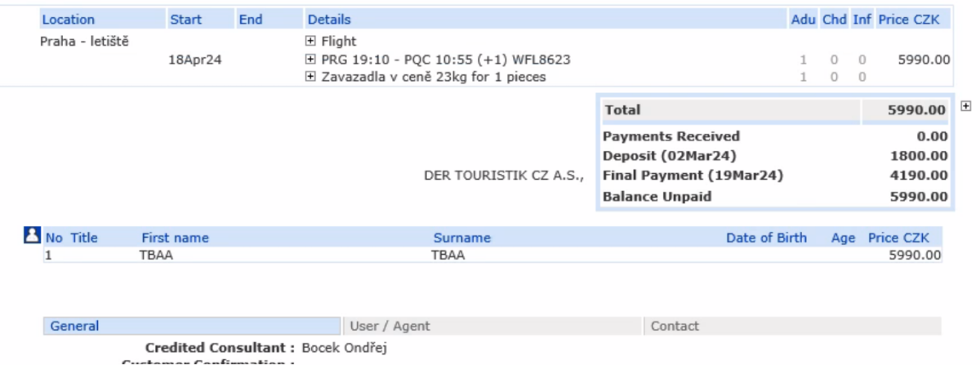The image size is (980, 365).
Task: Click the passenger icon beside the No column
Action: point(33,237)
